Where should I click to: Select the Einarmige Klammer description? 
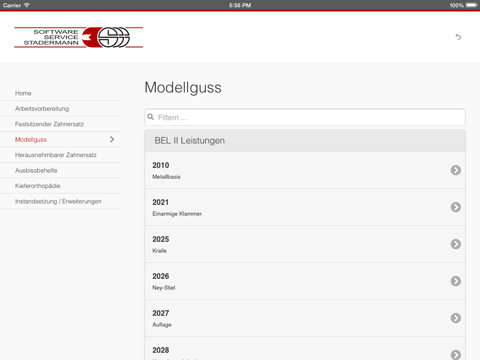point(177,214)
